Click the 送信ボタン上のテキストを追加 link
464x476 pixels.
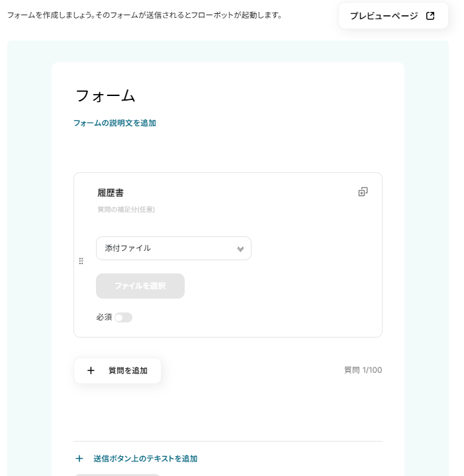[x=145, y=458]
